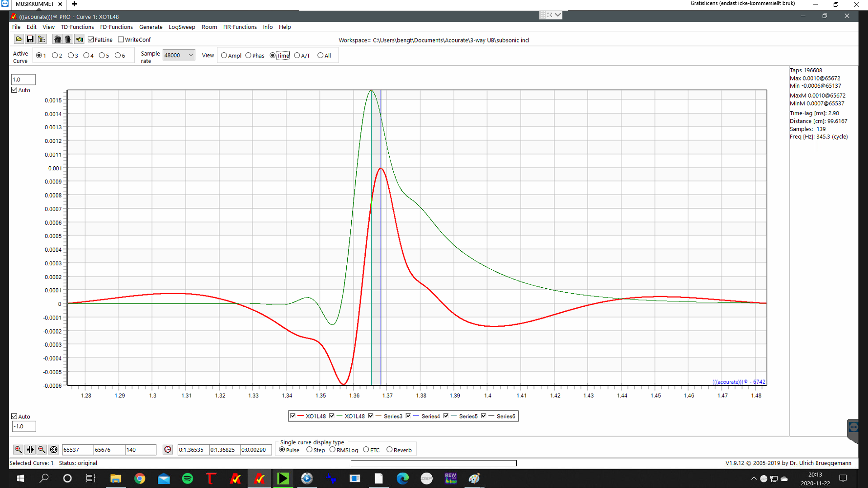Click the end sample field 65676
The height and width of the screenshot is (488, 868).
109,450
